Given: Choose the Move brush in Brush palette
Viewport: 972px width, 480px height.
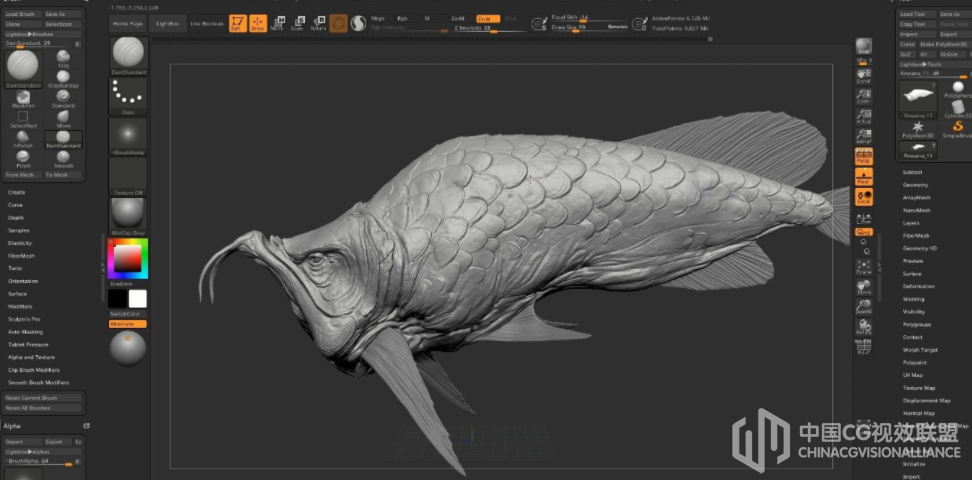Looking at the screenshot, I should click(63, 119).
